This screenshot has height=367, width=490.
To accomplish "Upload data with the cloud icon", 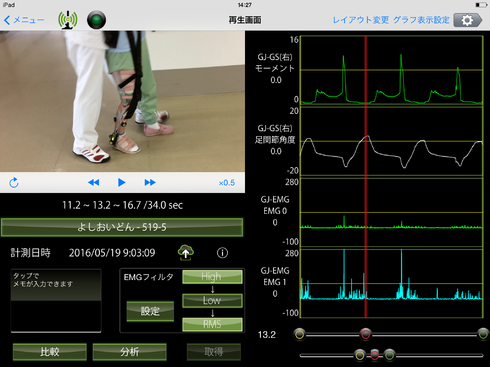I will pos(186,253).
